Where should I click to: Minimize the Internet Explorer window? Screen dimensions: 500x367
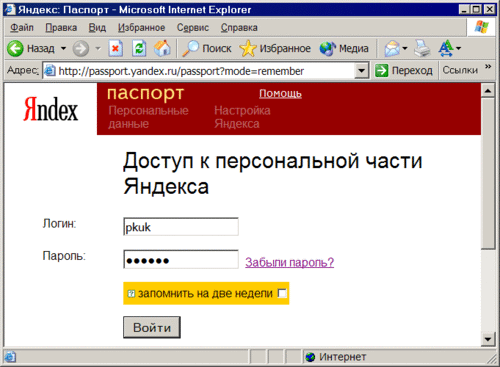464,9
